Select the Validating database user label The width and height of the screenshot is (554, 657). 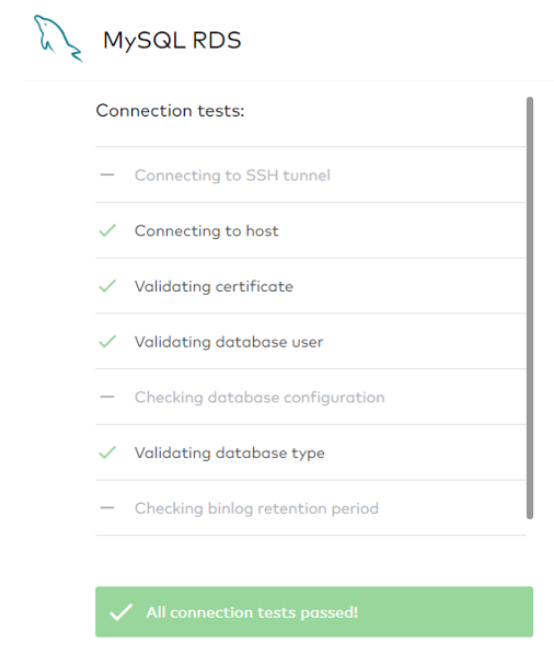pos(229,342)
